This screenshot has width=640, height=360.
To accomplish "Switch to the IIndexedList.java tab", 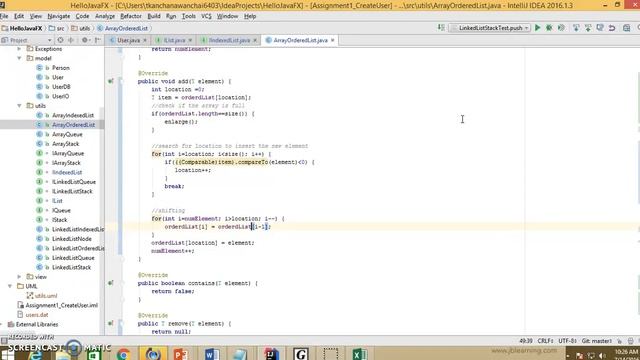I will pyautogui.click(x=229, y=40).
